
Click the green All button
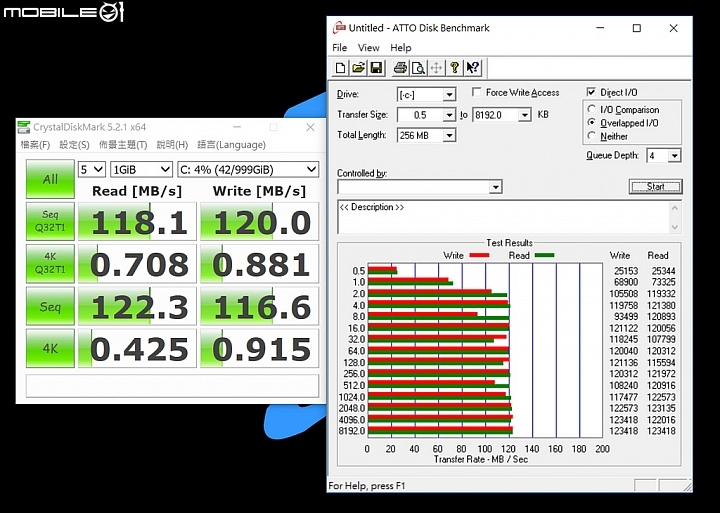tap(50, 179)
